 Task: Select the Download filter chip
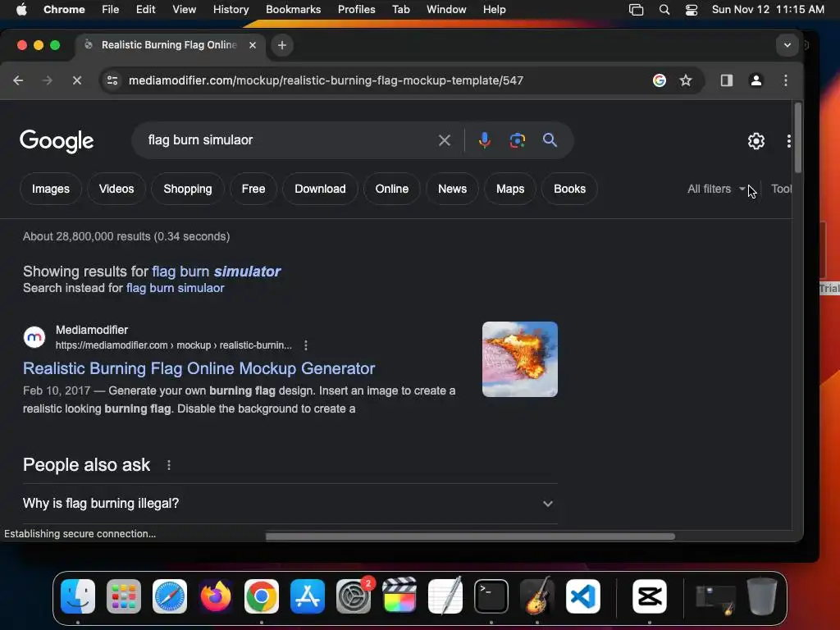point(320,189)
